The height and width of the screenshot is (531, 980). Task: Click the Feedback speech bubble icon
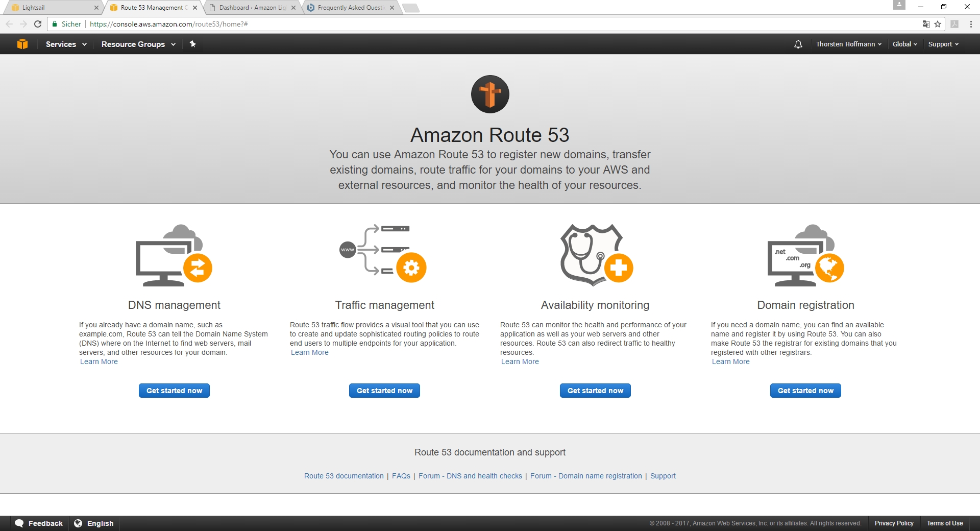pos(19,523)
